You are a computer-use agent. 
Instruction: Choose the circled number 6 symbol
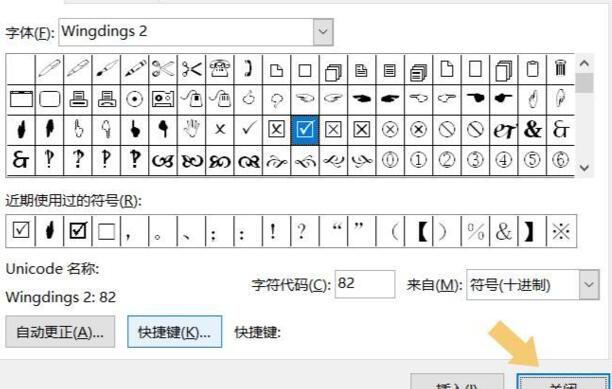pyautogui.click(x=560, y=160)
